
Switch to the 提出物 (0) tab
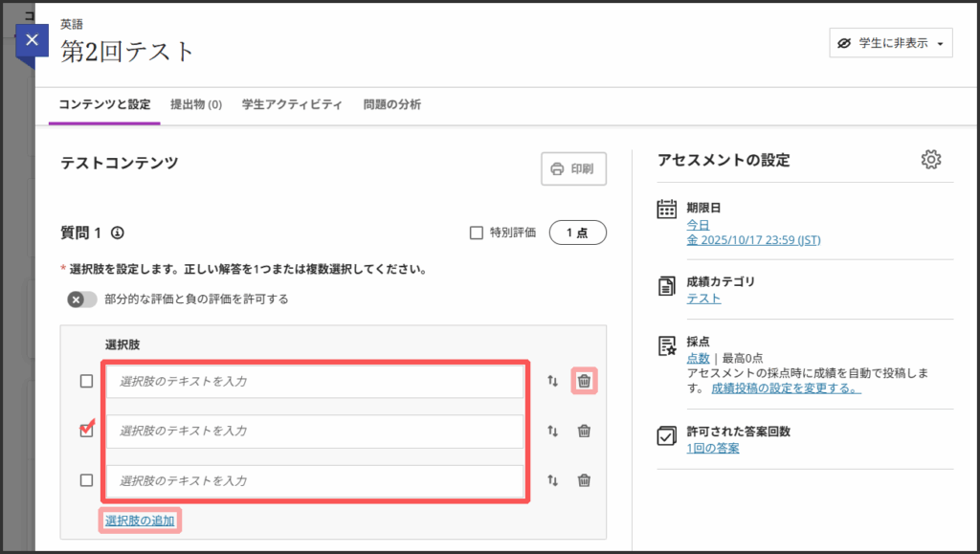pyautogui.click(x=196, y=104)
